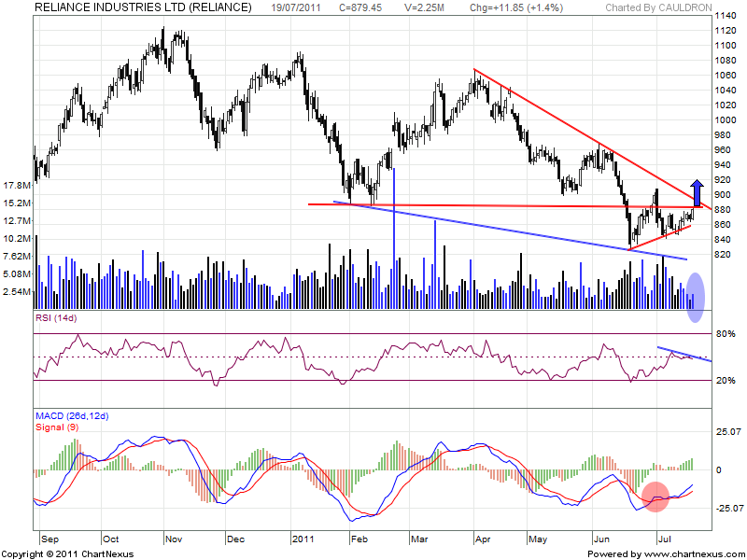Click the RELIANCE INDUSTRIES LTD chart title
Image resolution: width=747 pixels, height=560 pixels.
tap(143, 7)
